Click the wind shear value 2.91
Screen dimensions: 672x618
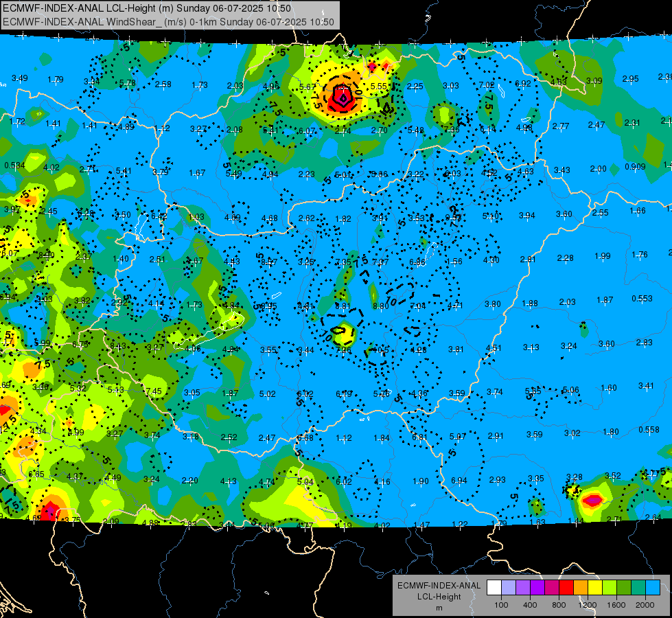point(496,436)
